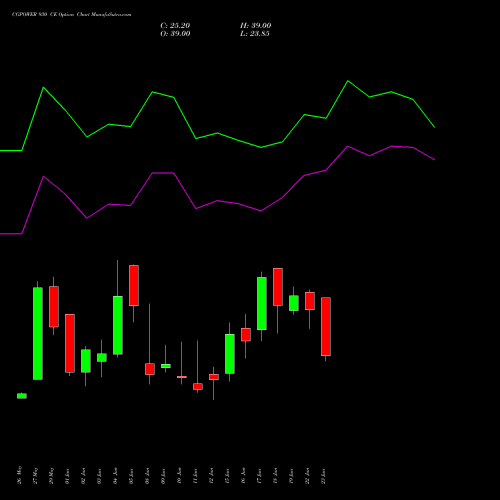The width and height of the screenshot is (500, 500).
Task: Click the 09 Jun date label
Action: [163, 476]
